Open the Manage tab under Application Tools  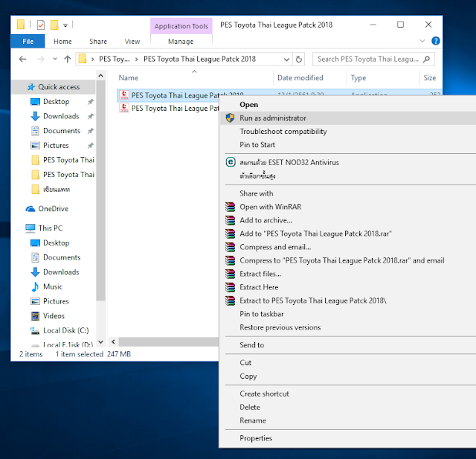click(181, 41)
